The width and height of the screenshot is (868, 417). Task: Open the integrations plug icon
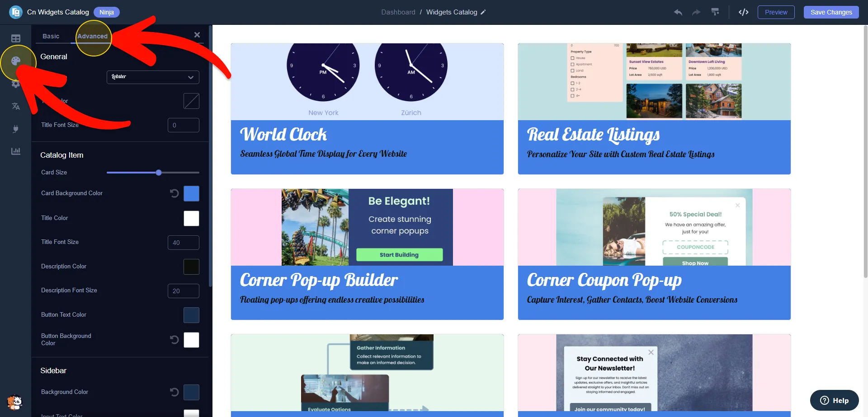(x=16, y=129)
